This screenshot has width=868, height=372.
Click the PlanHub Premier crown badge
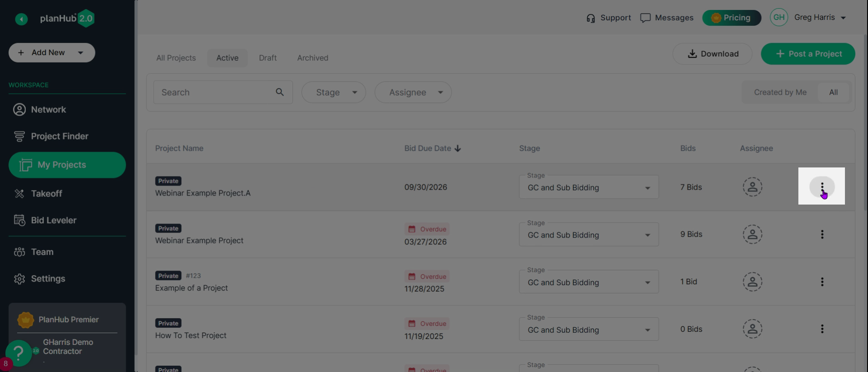pyautogui.click(x=25, y=320)
